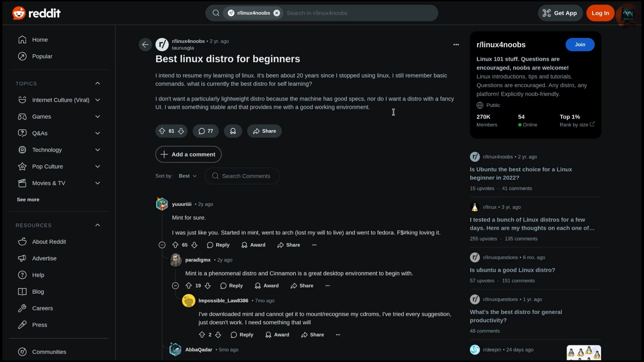The image size is (644, 362).
Task: Open 'Is ubuntu a good Linux distro?' link
Action: [512, 270]
